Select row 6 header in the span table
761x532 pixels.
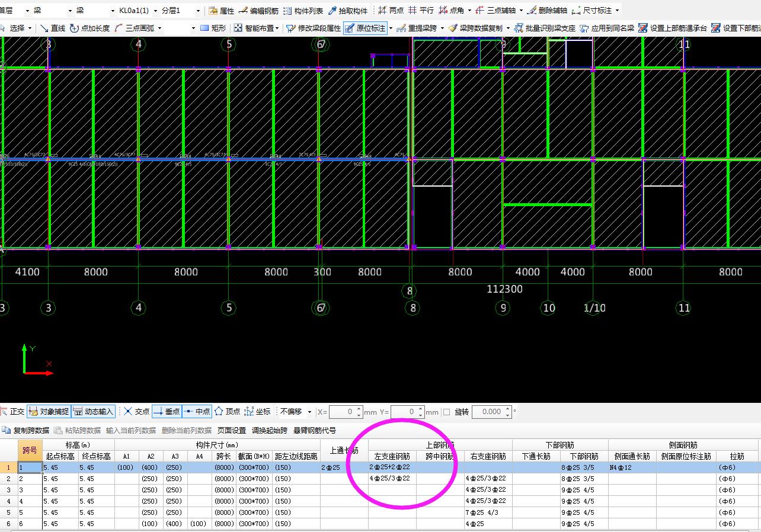click(9, 524)
